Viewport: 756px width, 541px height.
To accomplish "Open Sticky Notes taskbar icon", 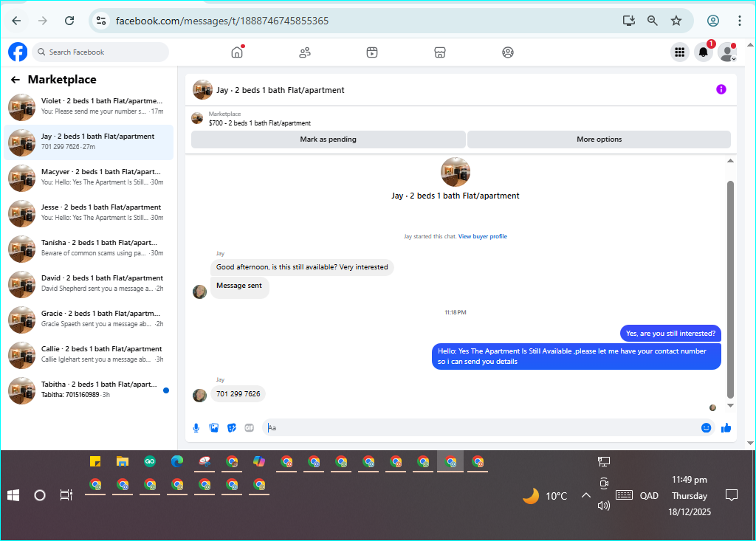I will click(95, 462).
